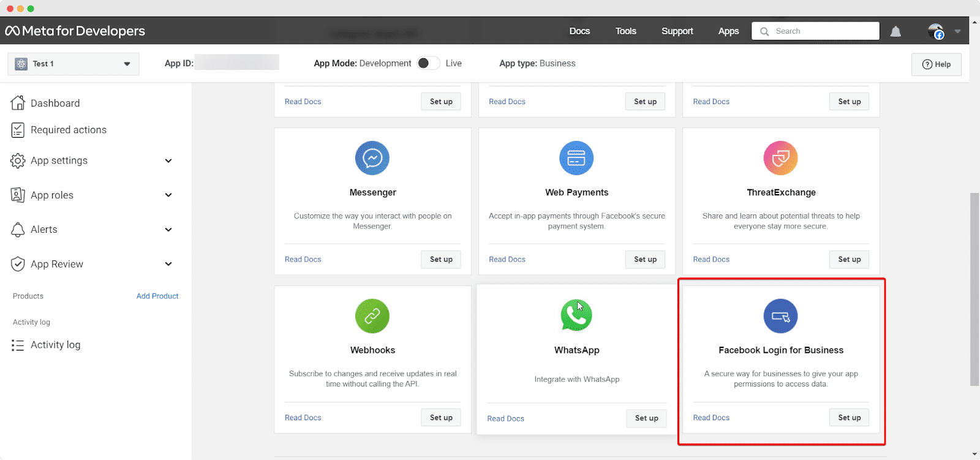Expand the App roles chevron
The width and height of the screenshot is (980, 460).
point(168,195)
